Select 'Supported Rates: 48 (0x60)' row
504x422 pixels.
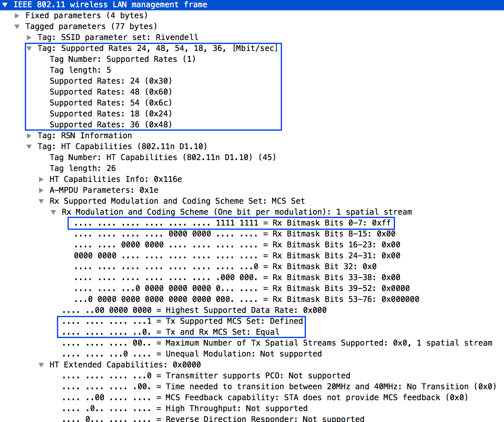pyautogui.click(x=111, y=92)
